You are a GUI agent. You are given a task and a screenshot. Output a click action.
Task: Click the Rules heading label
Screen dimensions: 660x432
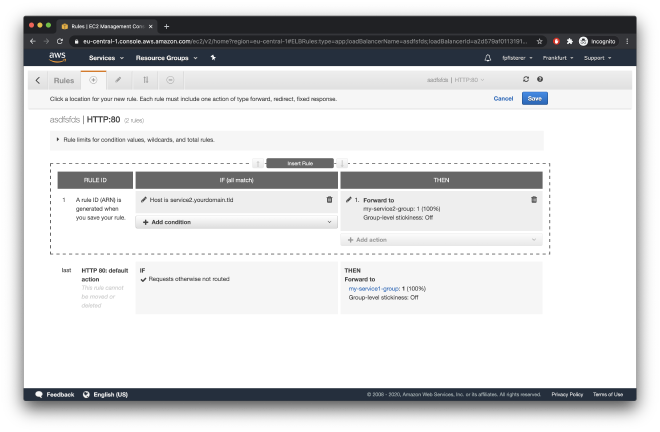tap(64, 80)
